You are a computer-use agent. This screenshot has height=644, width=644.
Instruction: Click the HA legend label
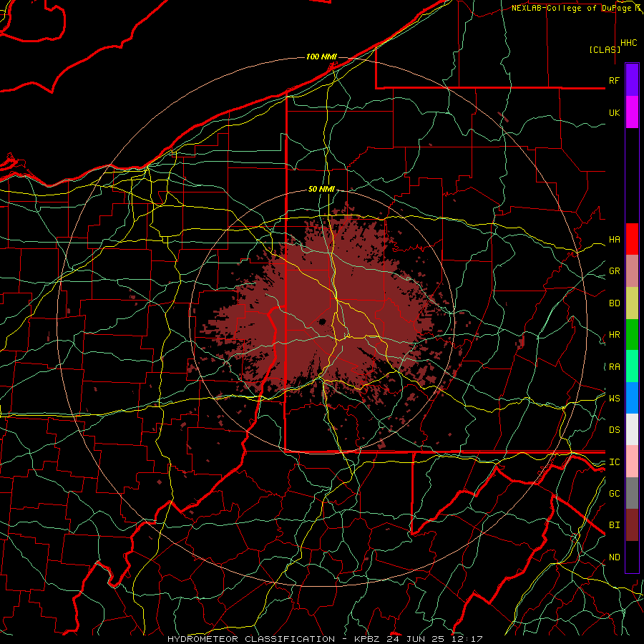click(x=614, y=240)
